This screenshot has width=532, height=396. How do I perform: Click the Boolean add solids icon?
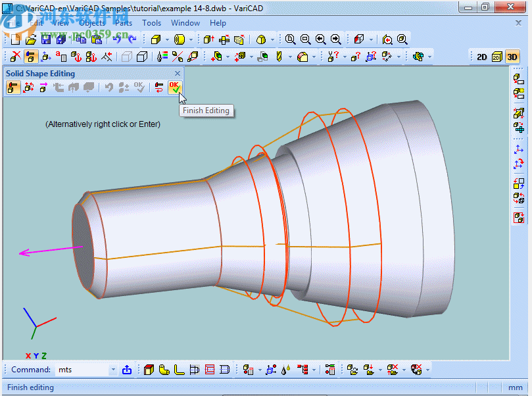click(x=216, y=57)
